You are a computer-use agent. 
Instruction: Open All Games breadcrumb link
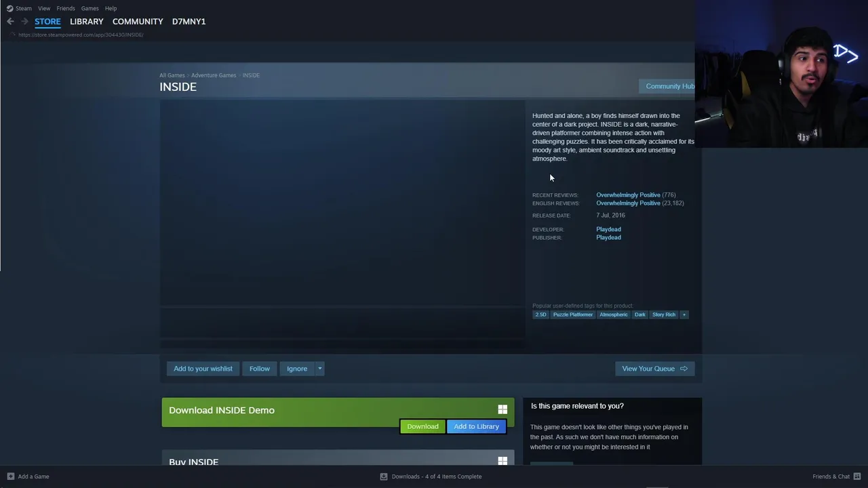tap(172, 75)
